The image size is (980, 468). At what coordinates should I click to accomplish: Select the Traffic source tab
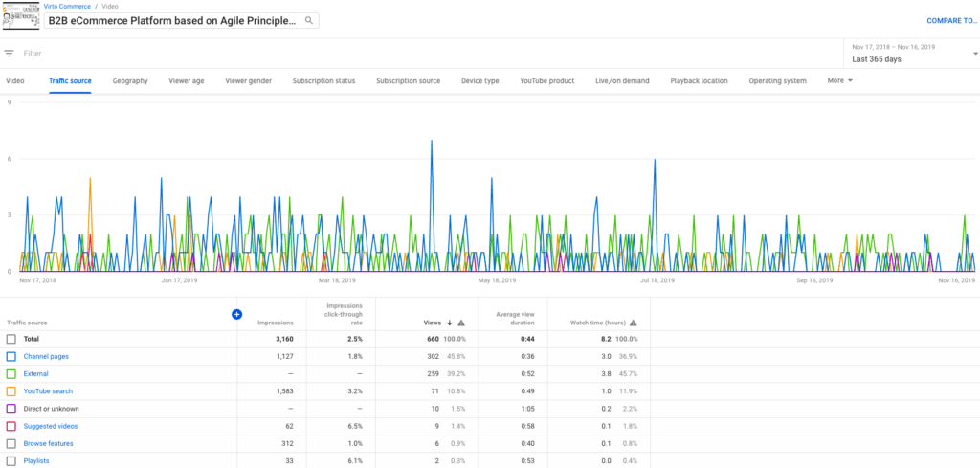pos(70,81)
